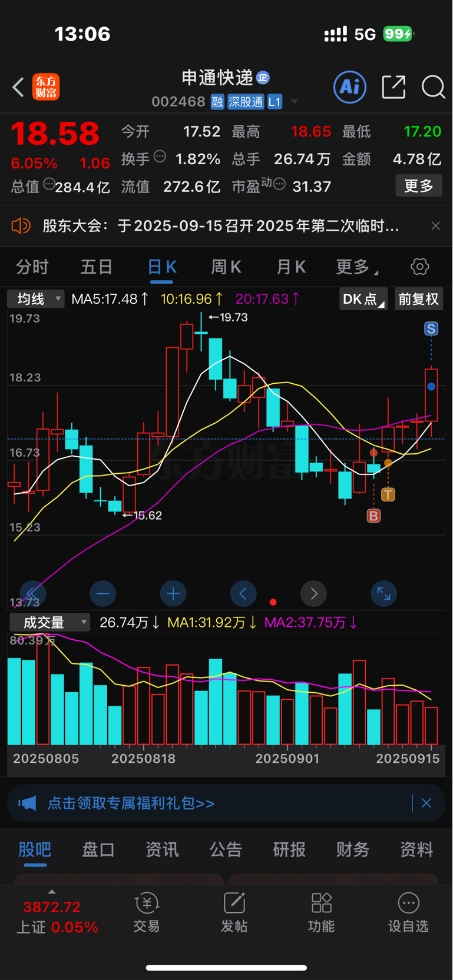Zoom in chart with plus button
This screenshot has width=453, height=980.
pyautogui.click(x=173, y=594)
